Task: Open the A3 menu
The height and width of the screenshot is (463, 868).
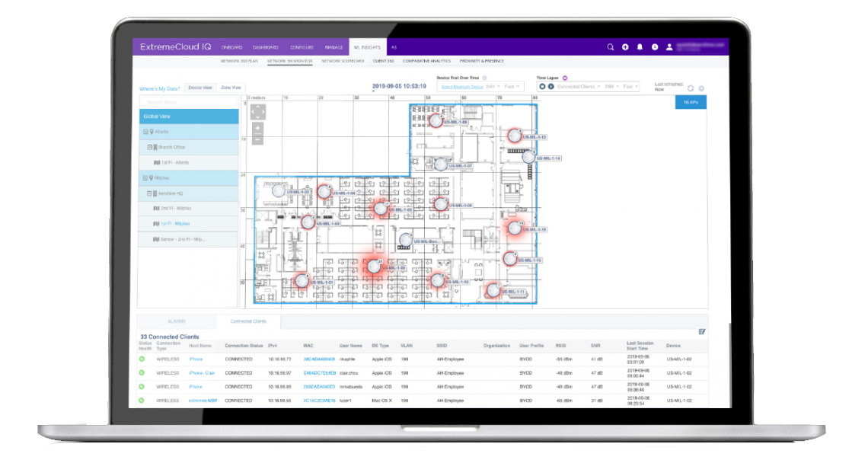Action: [394, 48]
